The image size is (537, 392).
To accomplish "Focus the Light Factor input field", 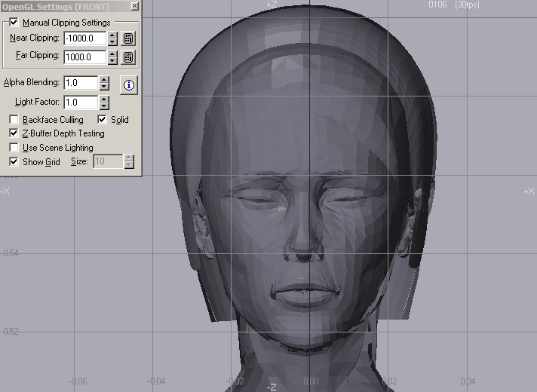I will [x=79, y=103].
